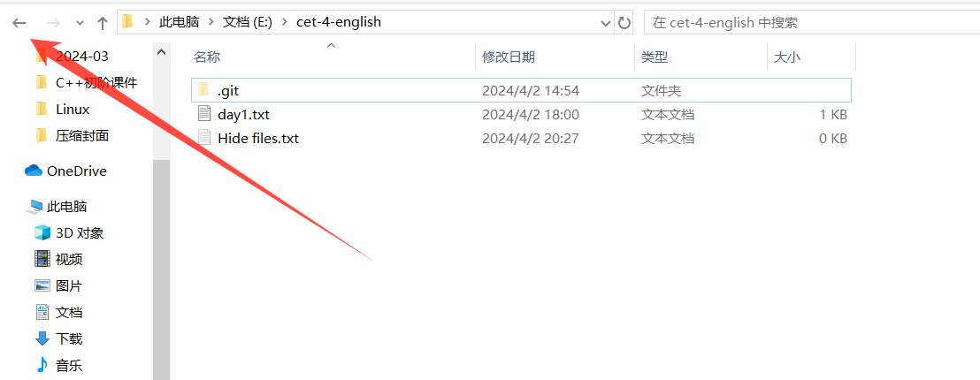Image resolution: width=980 pixels, height=380 pixels.
Task: Click the OneDrive cloud icon
Action: coord(33,171)
